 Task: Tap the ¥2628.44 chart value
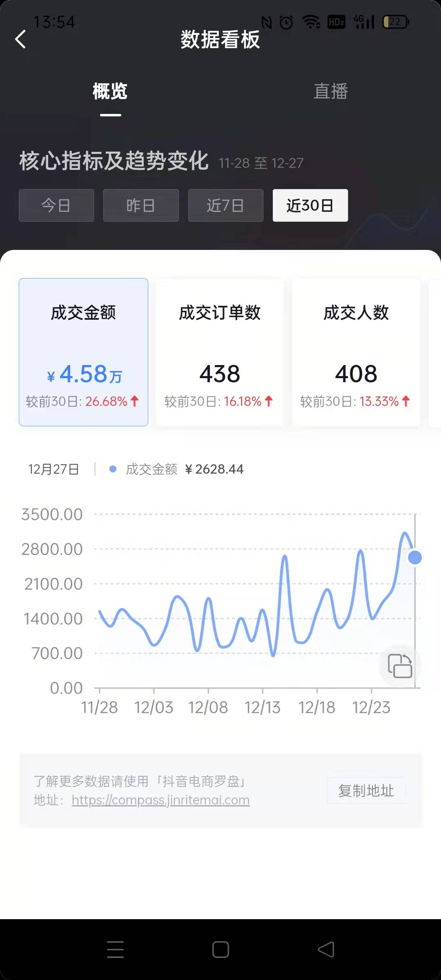[214, 469]
